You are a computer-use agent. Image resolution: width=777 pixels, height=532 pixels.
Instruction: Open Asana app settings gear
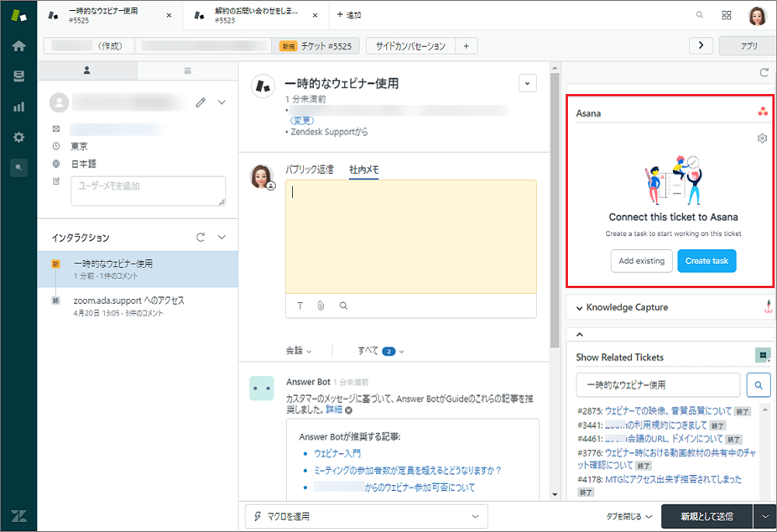(x=762, y=138)
